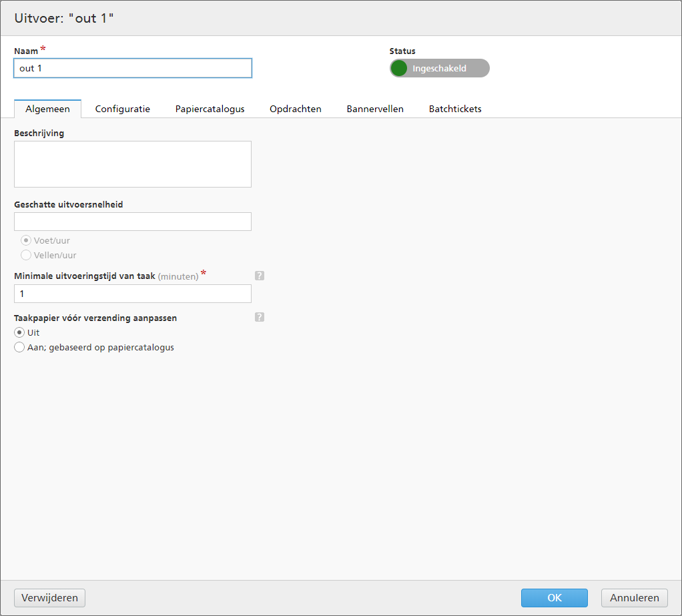Focus the Geschatte uitvoersnelheid field

pyautogui.click(x=133, y=222)
